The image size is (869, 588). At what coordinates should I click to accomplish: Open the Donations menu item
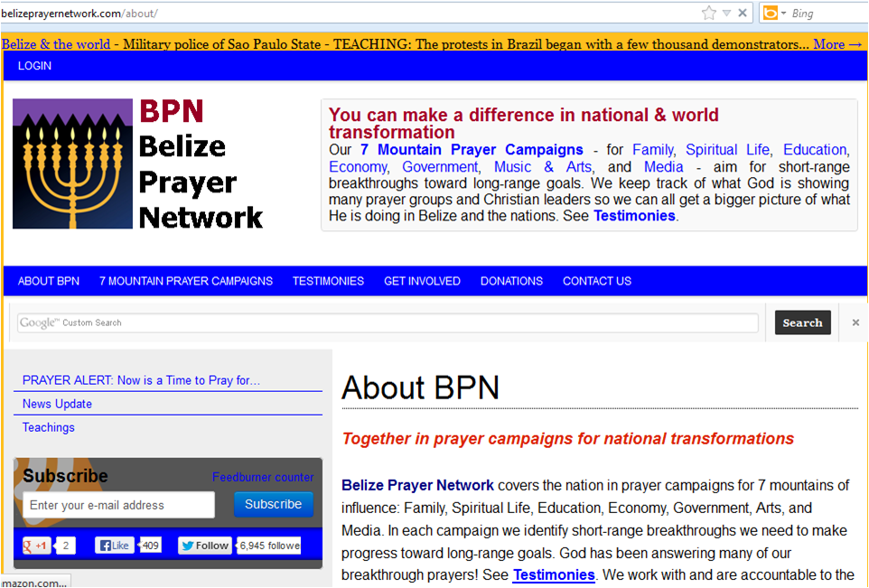511,281
